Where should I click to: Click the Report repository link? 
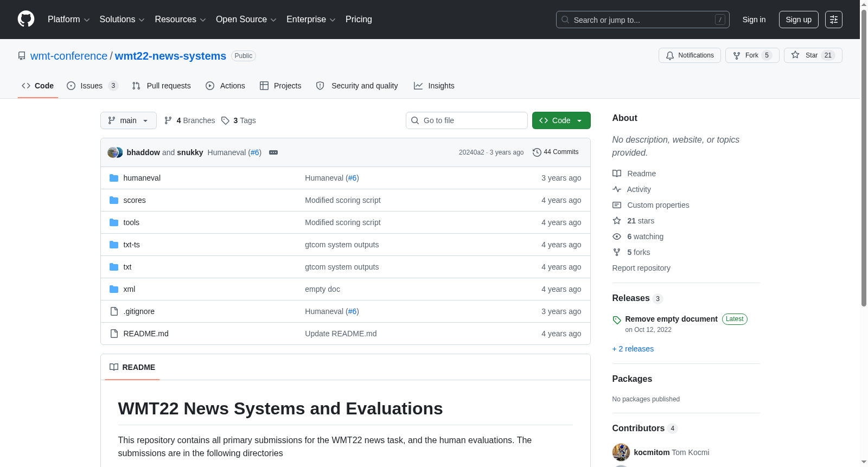click(641, 268)
